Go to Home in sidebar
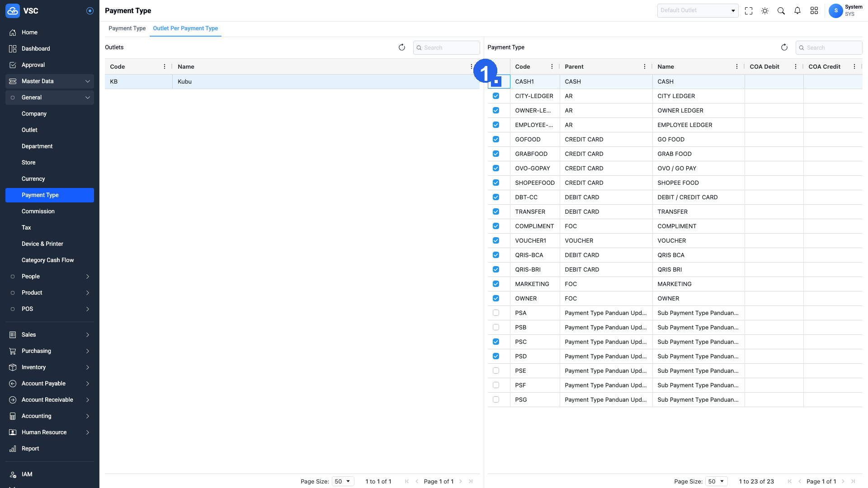Image resolution: width=868 pixels, height=488 pixels. [50, 33]
